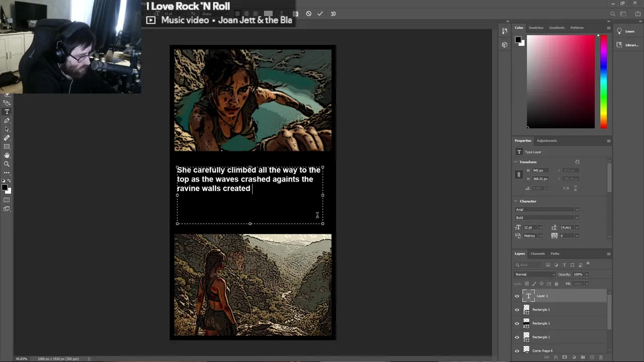
Task: Toggle the link width and height constraint
Action: (519, 174)
